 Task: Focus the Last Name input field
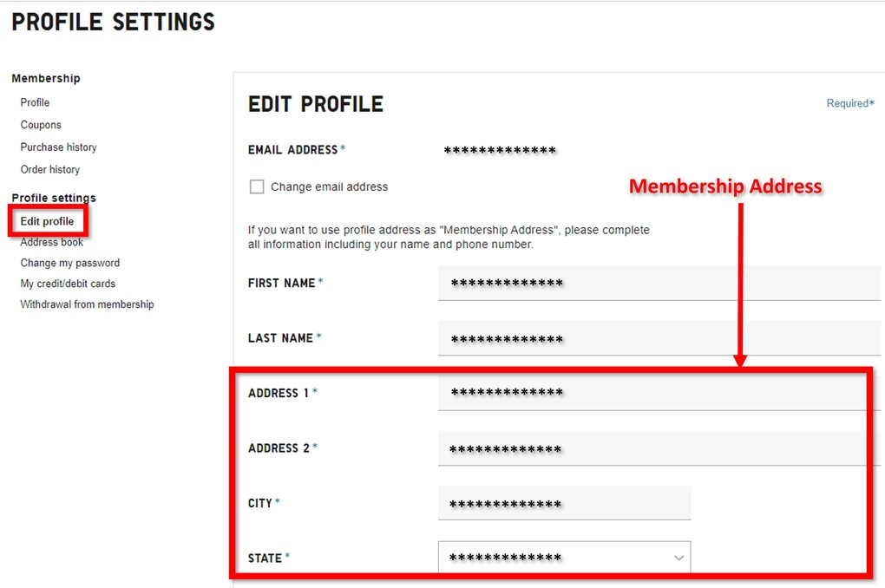[x=658, y=338]
